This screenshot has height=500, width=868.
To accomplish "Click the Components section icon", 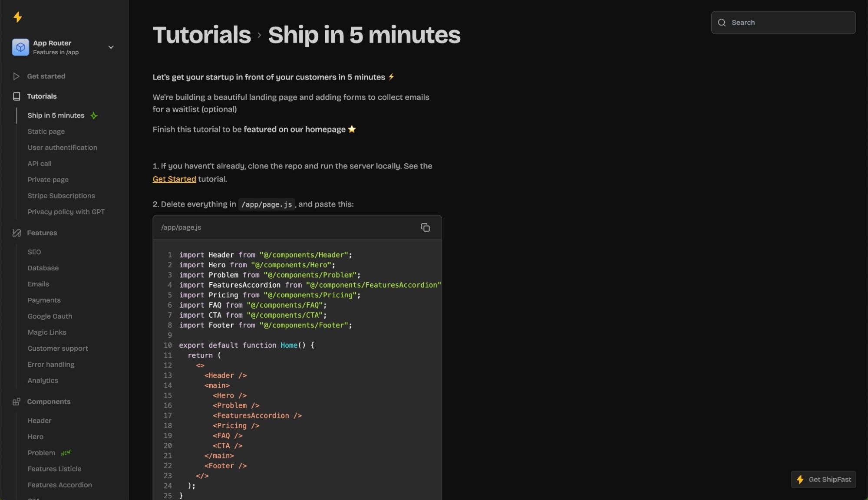I will pyautogui.click(x=17, y=402).
